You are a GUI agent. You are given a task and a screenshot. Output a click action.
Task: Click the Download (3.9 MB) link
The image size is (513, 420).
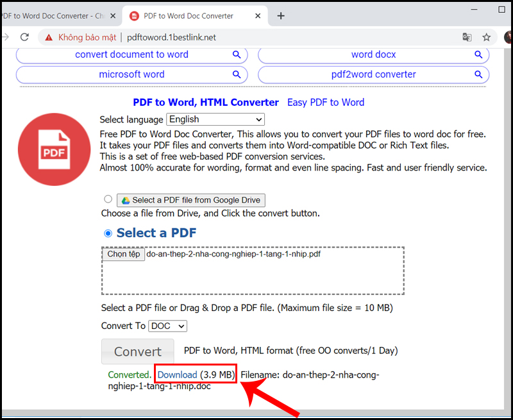point(177,374)
